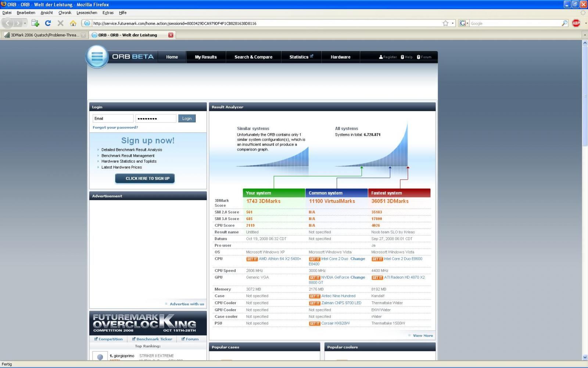Open the Datei menu
This screenshot has width=588, height=368.
click(x=7, y=13)
